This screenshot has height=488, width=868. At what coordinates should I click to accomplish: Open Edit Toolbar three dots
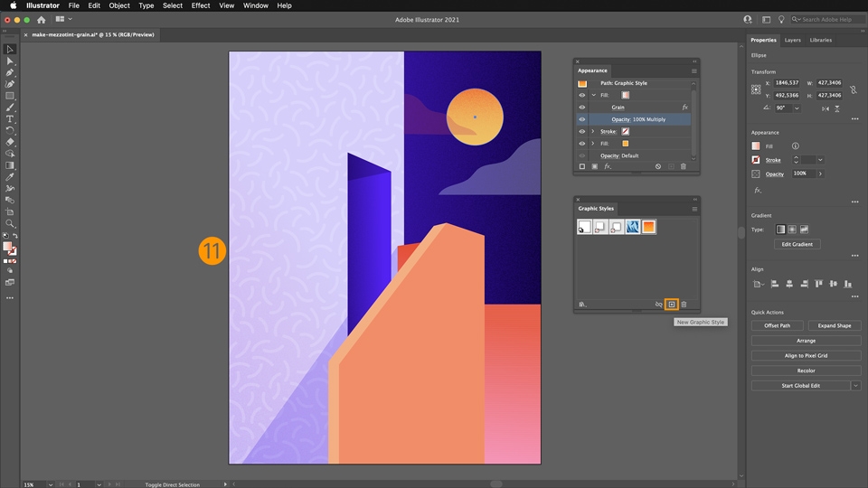pos(9,297)
